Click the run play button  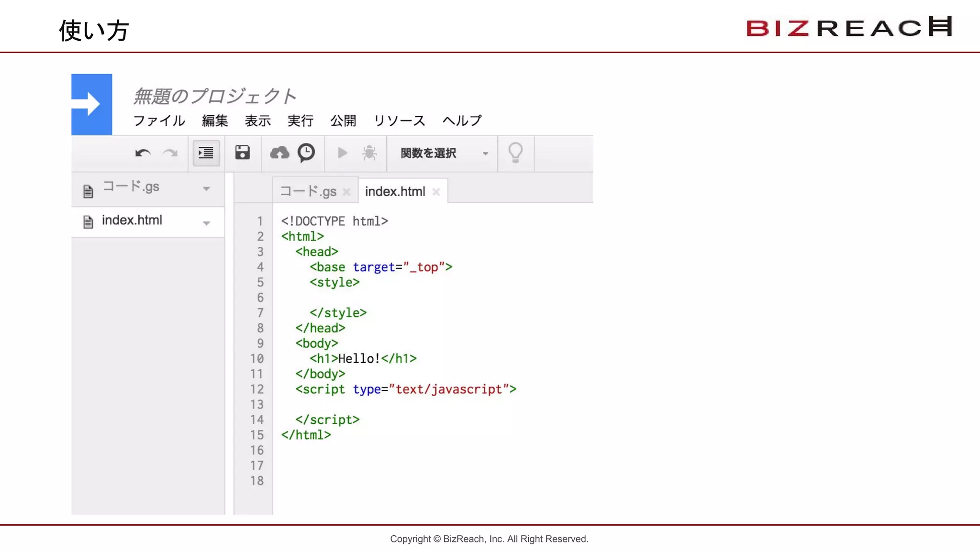pos(342,153)
